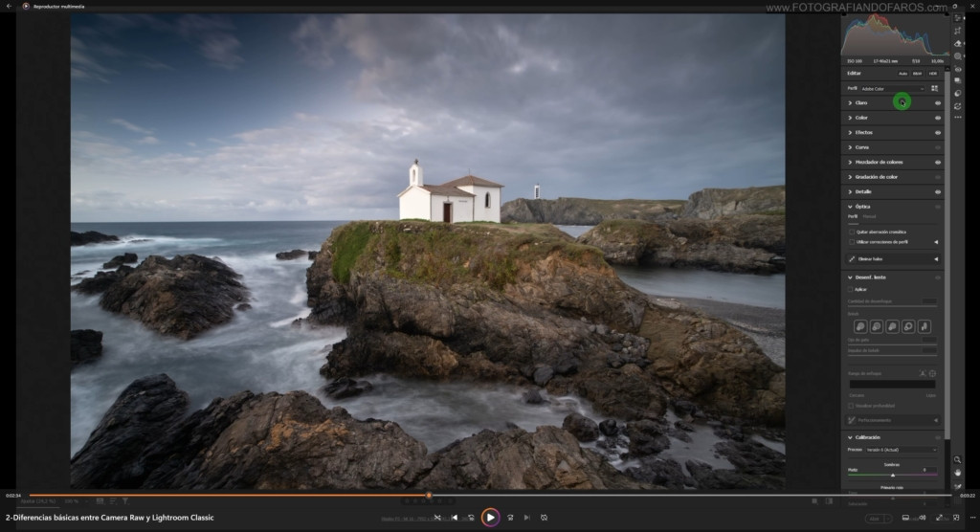
Task: Open Camera Raw more settings dots
Action: (x=957, y=118)
